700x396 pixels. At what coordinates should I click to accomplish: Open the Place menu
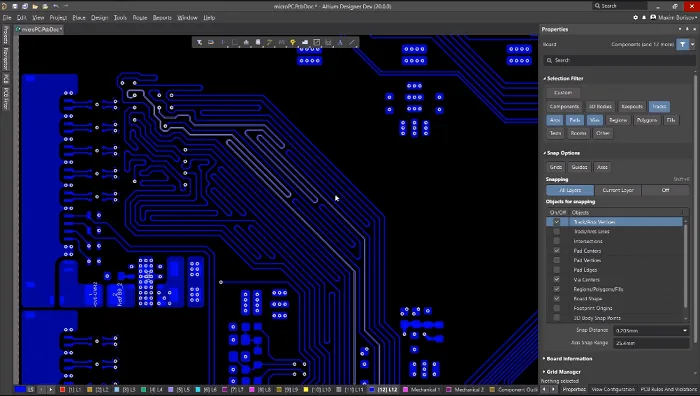coord(79,17)
